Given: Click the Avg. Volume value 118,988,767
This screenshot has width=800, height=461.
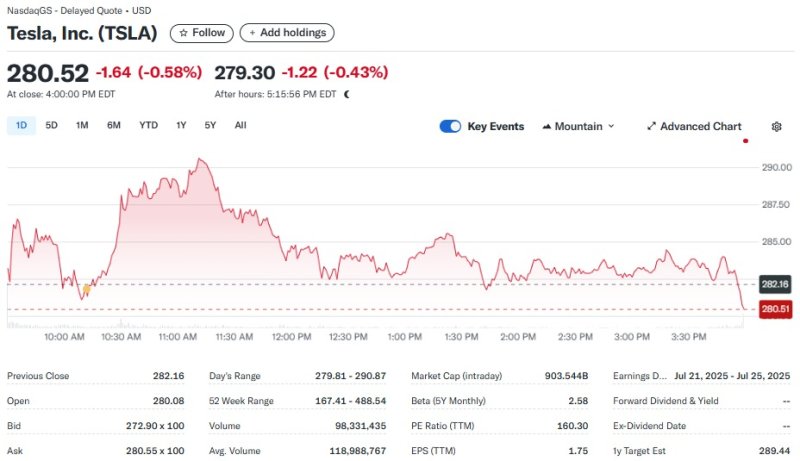Looking at the screenshot, I should click(357, 451).
